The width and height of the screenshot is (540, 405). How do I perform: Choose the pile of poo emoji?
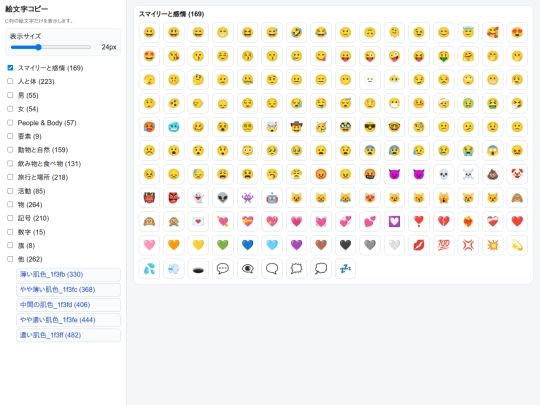click(492, 174)
